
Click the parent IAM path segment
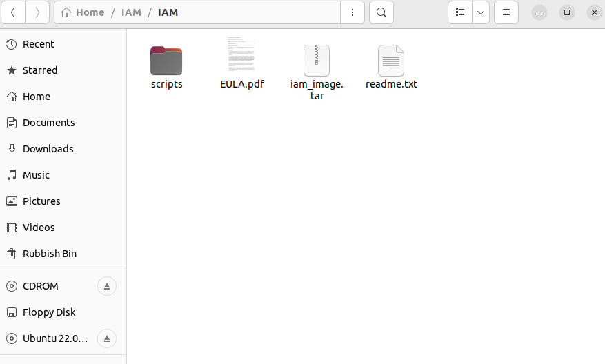(131, 12)
